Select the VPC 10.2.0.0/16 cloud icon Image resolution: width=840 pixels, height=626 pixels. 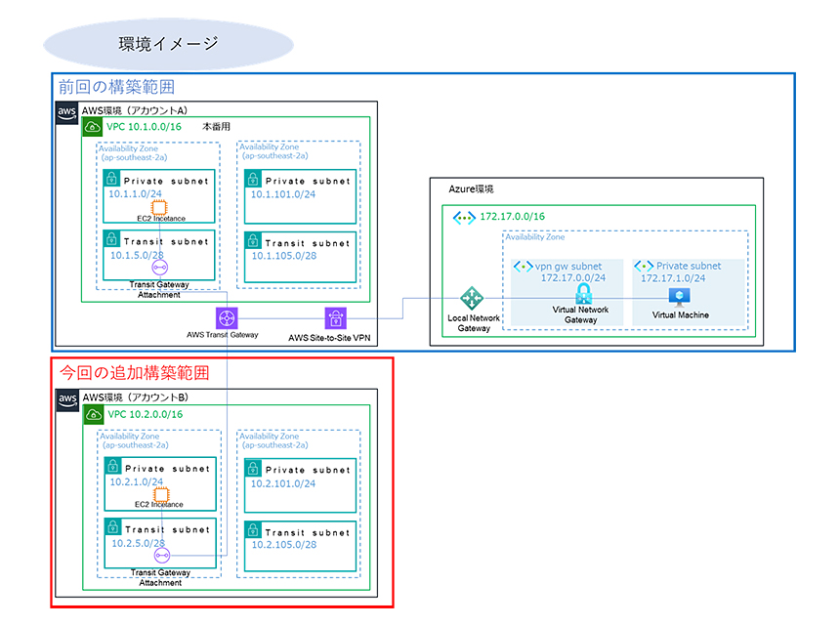tap(94, 414)
